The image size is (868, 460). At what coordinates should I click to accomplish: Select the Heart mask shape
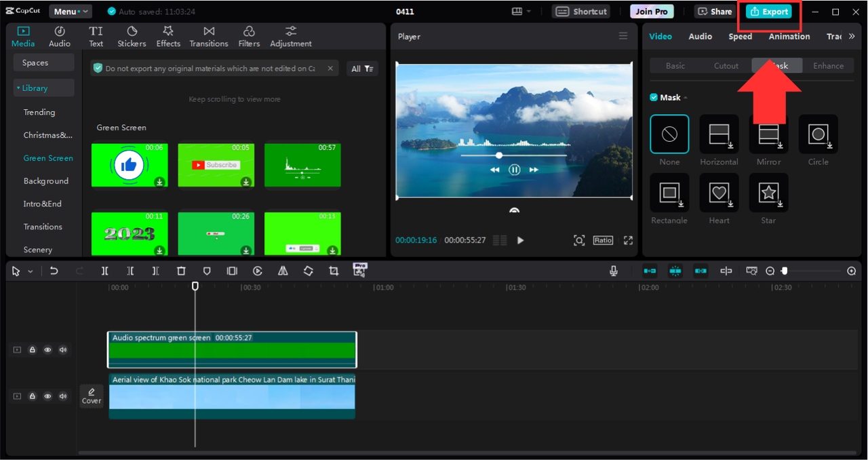tap(719, 193)
